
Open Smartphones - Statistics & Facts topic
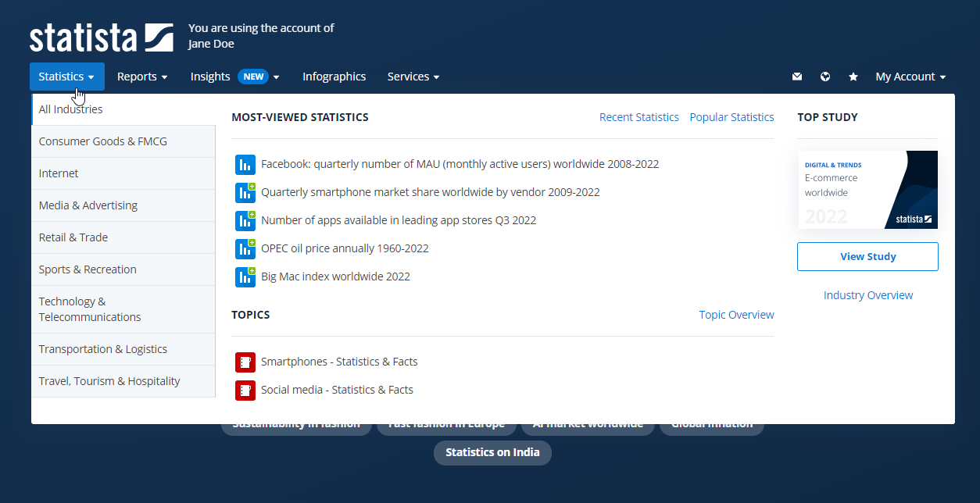click(339, 362)
